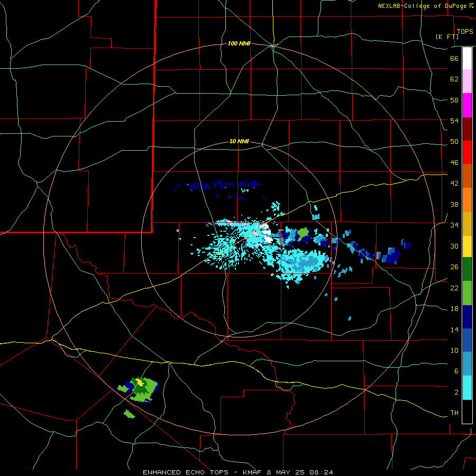Click the legend value 18

point(454,309)
